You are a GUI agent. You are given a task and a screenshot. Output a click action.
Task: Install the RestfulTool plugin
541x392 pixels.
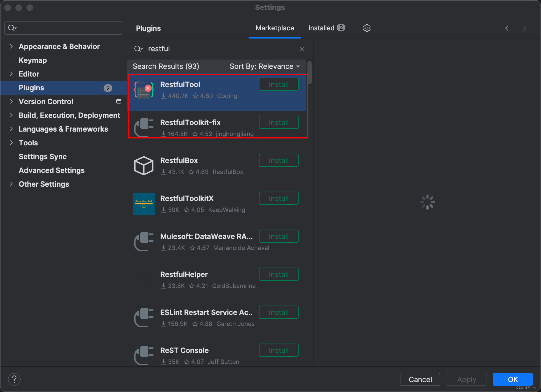278,85
